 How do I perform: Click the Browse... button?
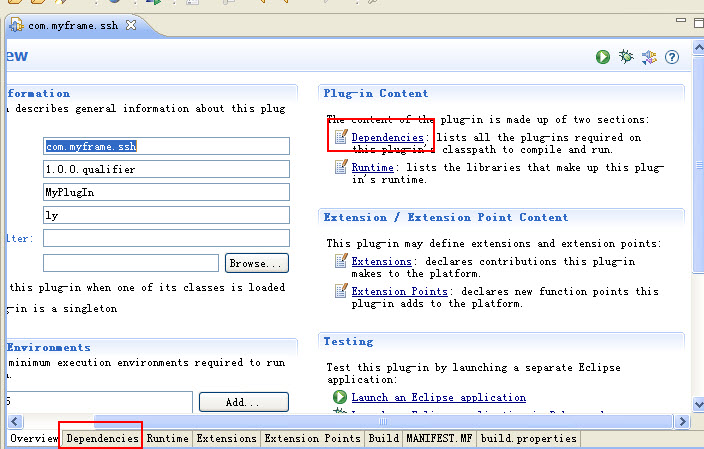[x=257, y=263]
